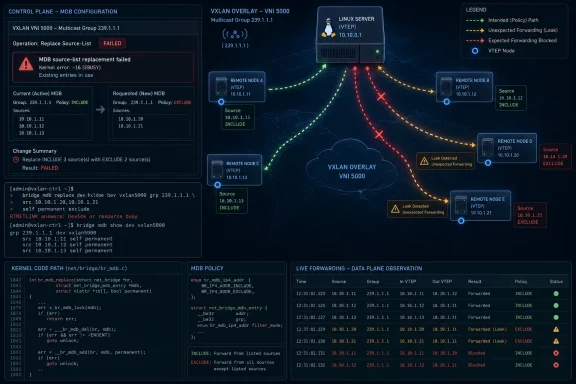Select the Remote Node D device icon
This screenshot has height=384, width=576.
click(x=487, y=148)
